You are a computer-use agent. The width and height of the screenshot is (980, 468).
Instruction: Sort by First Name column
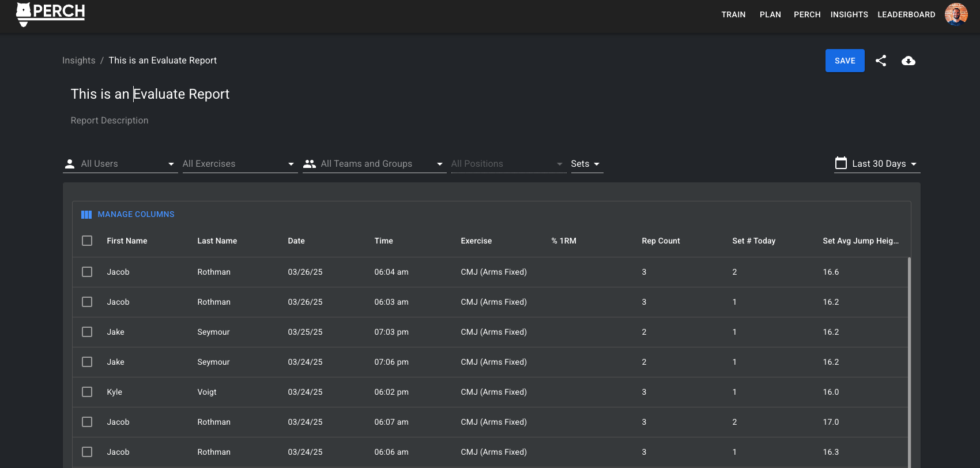[x=127, y=241]
